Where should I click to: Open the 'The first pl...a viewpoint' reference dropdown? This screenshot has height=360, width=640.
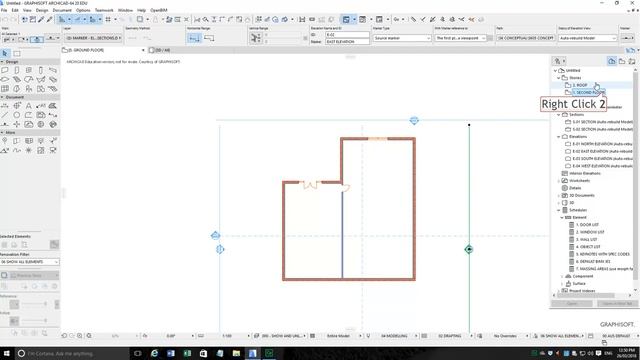click(x=460, y=38)
